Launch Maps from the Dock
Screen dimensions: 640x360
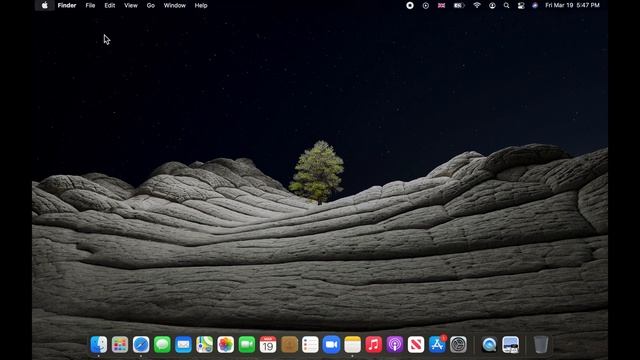coord(204,344)
